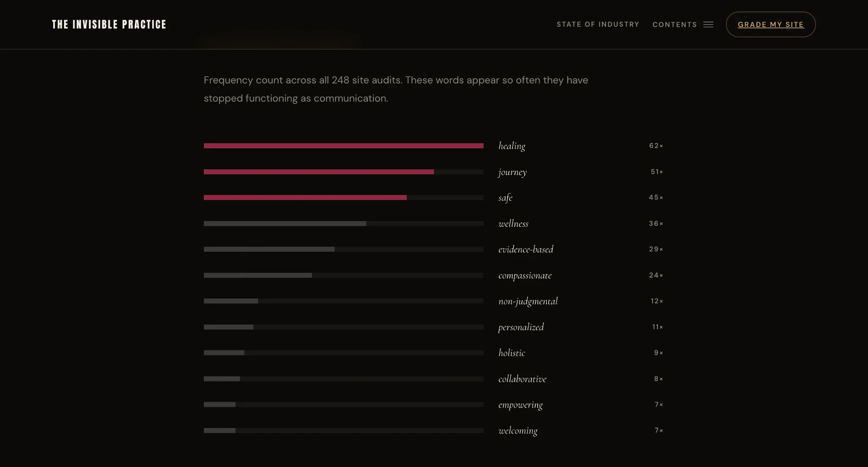Click the 7× count for welcoming

[x=659, y=431]
